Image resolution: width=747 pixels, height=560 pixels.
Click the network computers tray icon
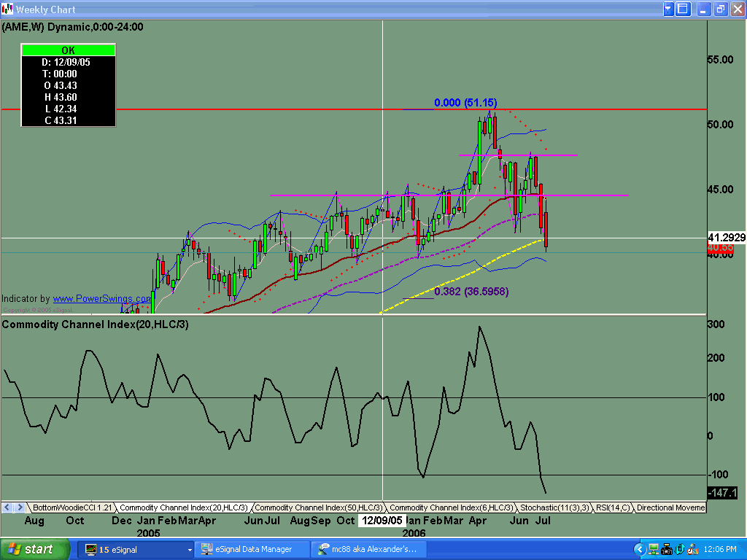pyautogui.click(x=653, y=550)
